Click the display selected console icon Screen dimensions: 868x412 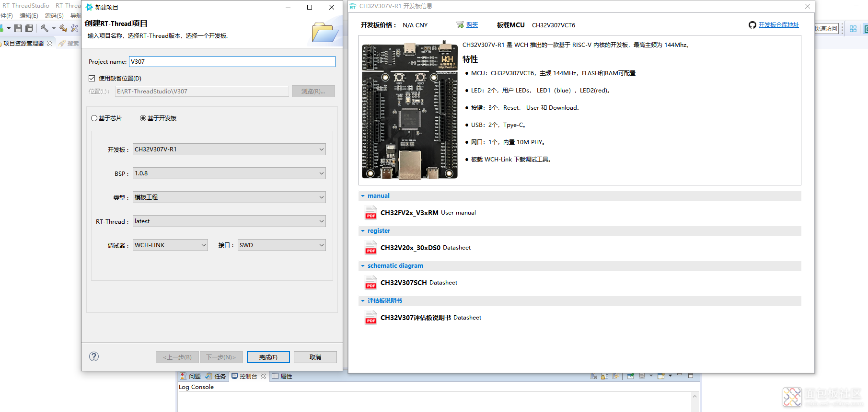(x=642, y=376)
